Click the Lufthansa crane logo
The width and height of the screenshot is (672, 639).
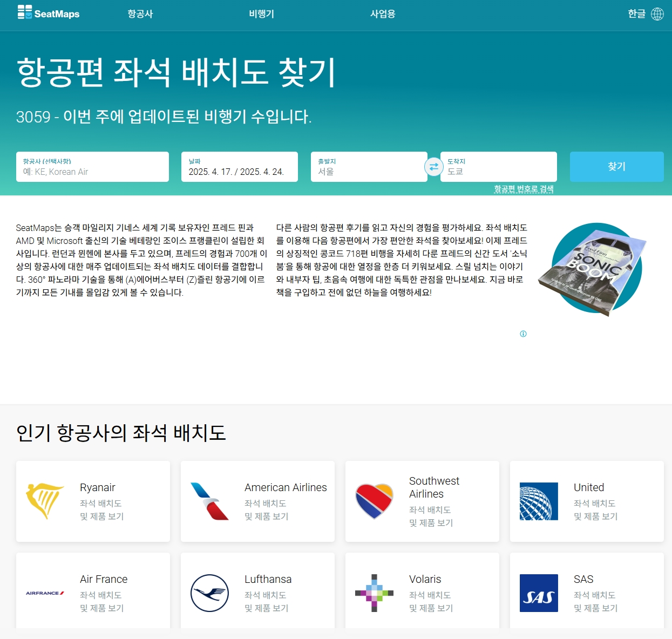[x=210, y=593]
